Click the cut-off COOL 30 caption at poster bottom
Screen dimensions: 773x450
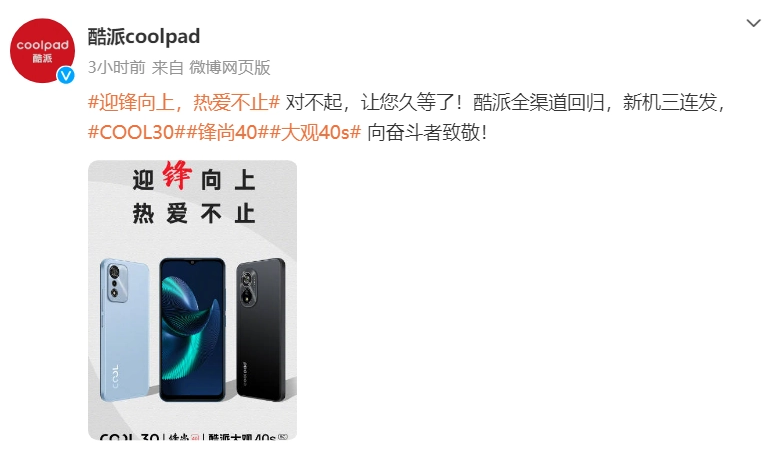click(129, 437)
